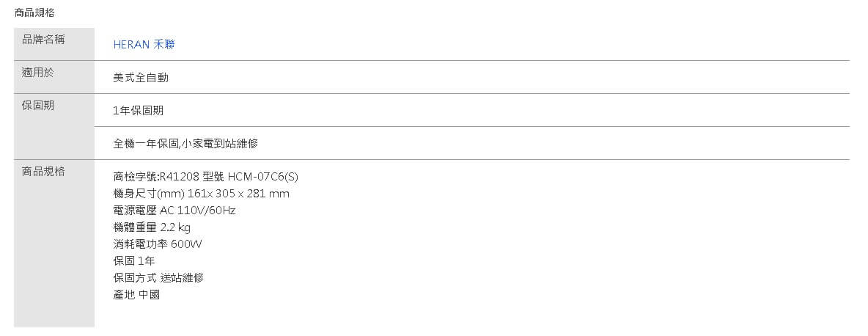
Task: Select the 保固 1年 spec line
Action: coord(134,261)
